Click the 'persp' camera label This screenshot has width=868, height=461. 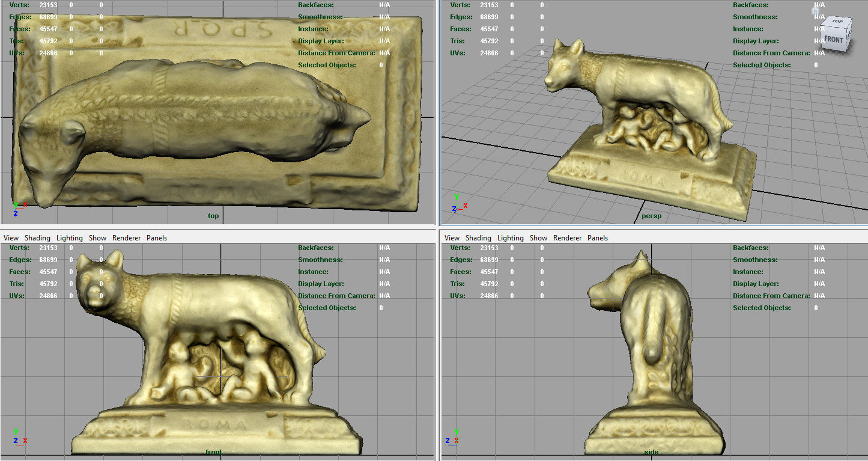coord(651,216)
